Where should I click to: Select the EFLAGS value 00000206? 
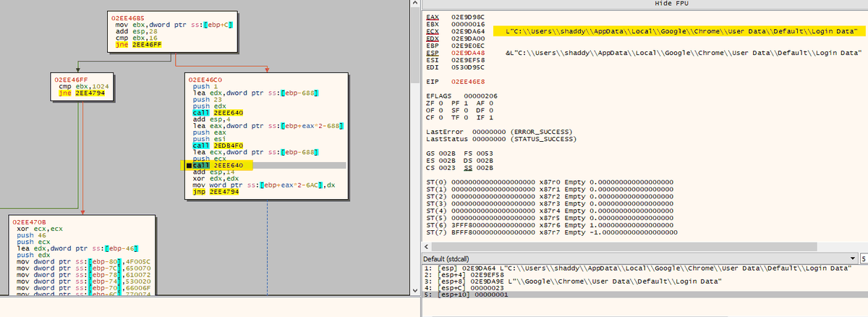point(480,96)
